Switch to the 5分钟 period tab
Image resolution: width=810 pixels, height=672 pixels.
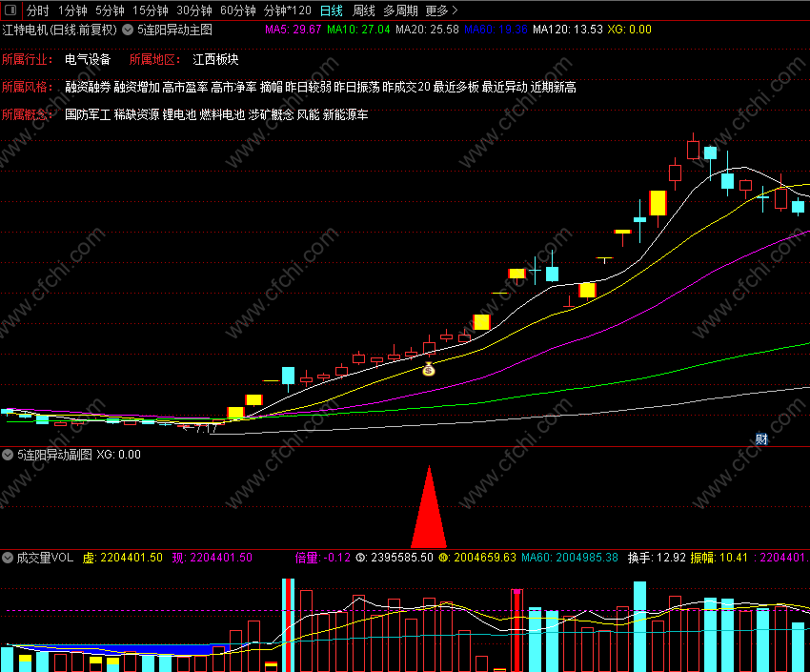110,10
